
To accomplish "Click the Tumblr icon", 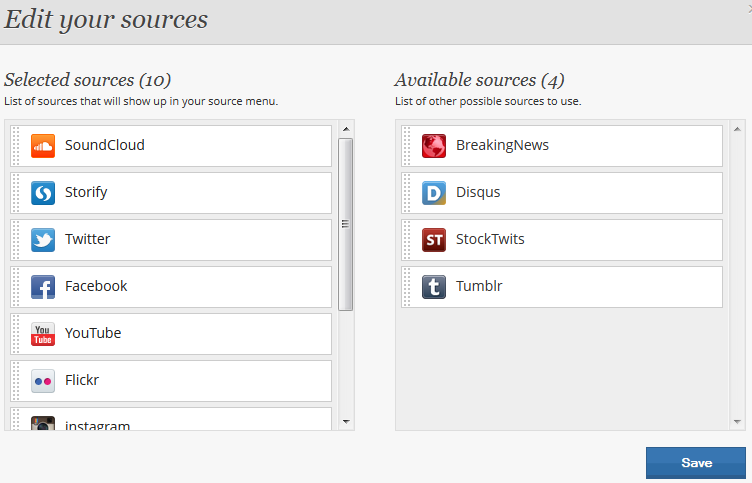I will coord(434,287).
